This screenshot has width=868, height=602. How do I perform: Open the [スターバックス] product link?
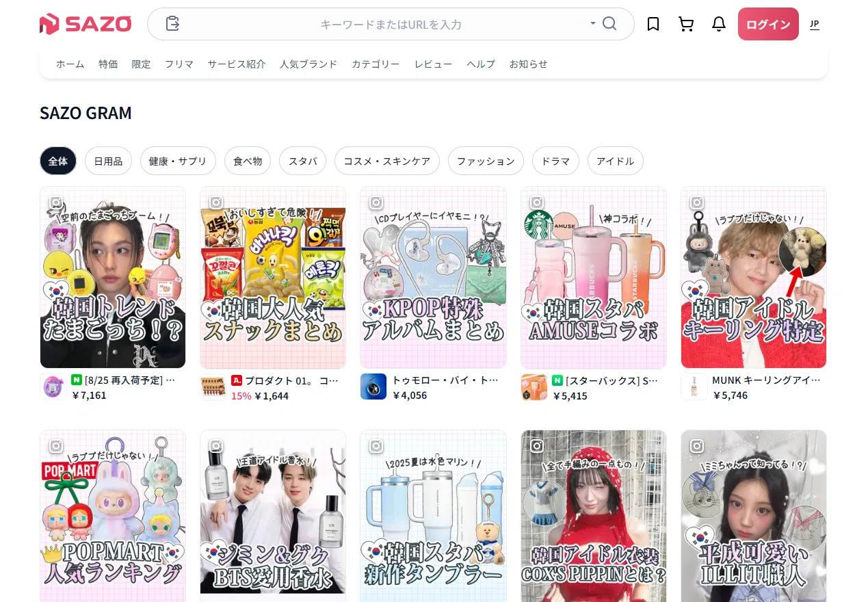point(605,380)
